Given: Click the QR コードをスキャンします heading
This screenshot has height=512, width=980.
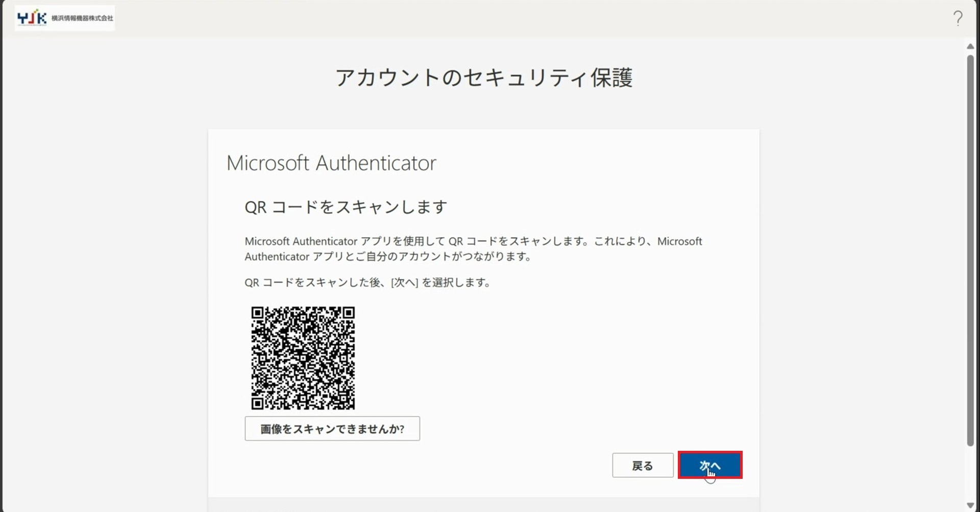Looking at the screenshot, I should point(346,207).
